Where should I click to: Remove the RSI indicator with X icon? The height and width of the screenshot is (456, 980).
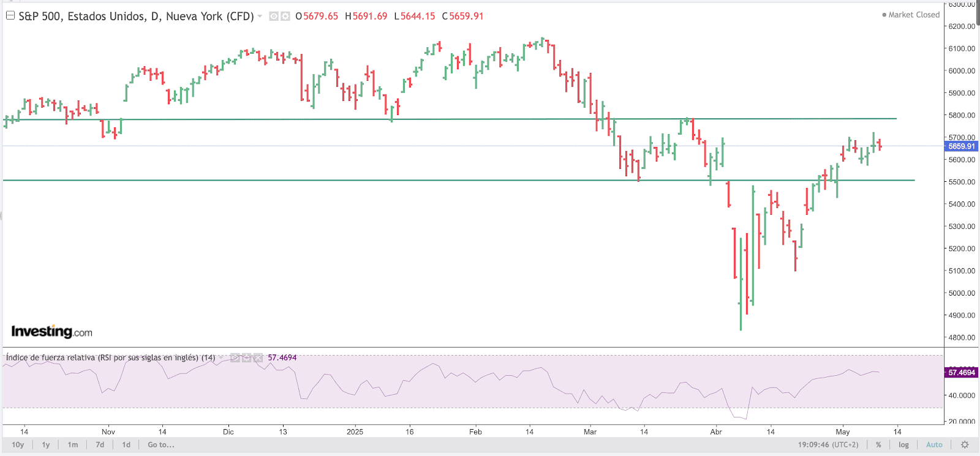[x=258, y=357]
